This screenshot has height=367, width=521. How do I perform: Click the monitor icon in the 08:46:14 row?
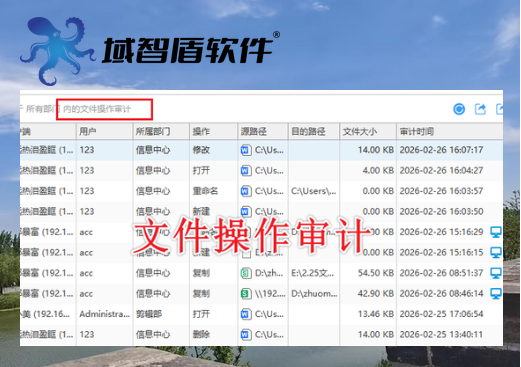click(496, 294)
